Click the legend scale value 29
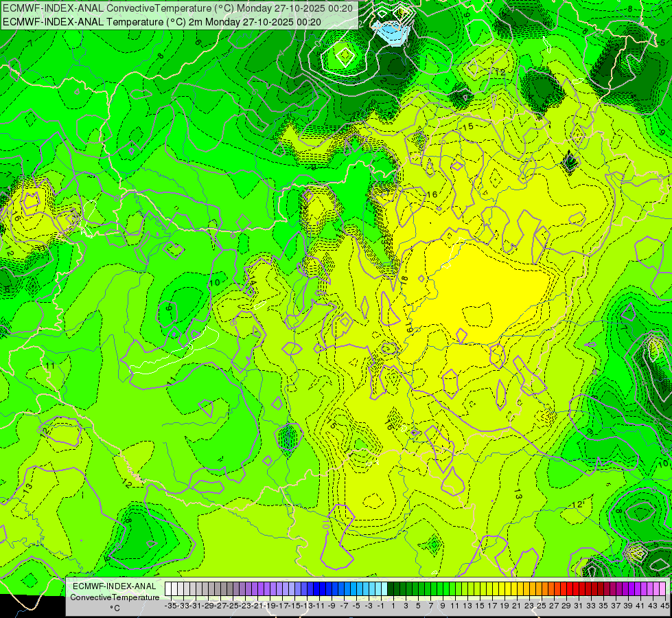 [566, 606]
